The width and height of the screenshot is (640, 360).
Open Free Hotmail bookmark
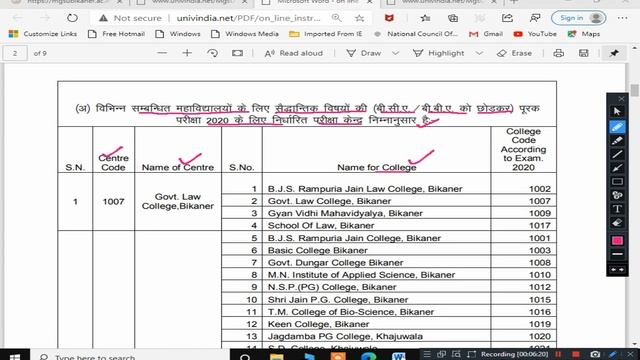click(x=116, y=34)
